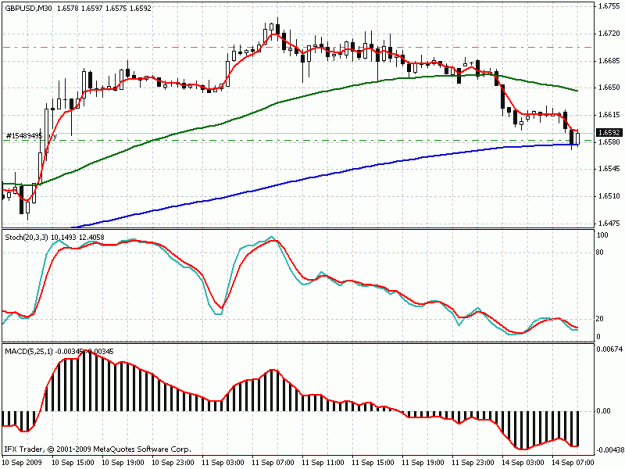Select time axis label 14 Sep 03:00

pos(523,463)
